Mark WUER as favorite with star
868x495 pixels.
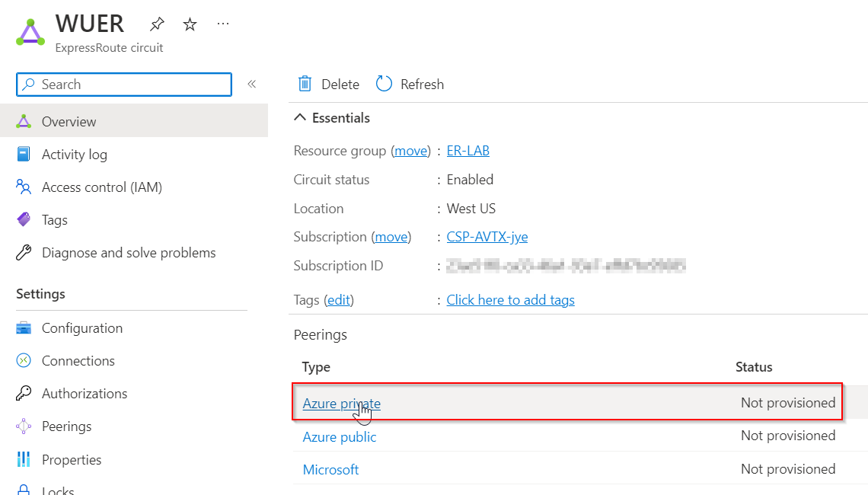tap(190, 24)
